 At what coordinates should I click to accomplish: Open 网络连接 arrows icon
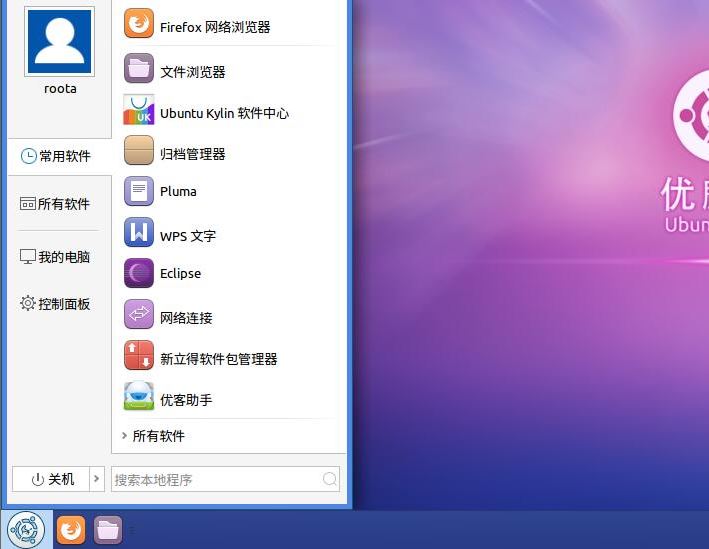pos(139,314)
